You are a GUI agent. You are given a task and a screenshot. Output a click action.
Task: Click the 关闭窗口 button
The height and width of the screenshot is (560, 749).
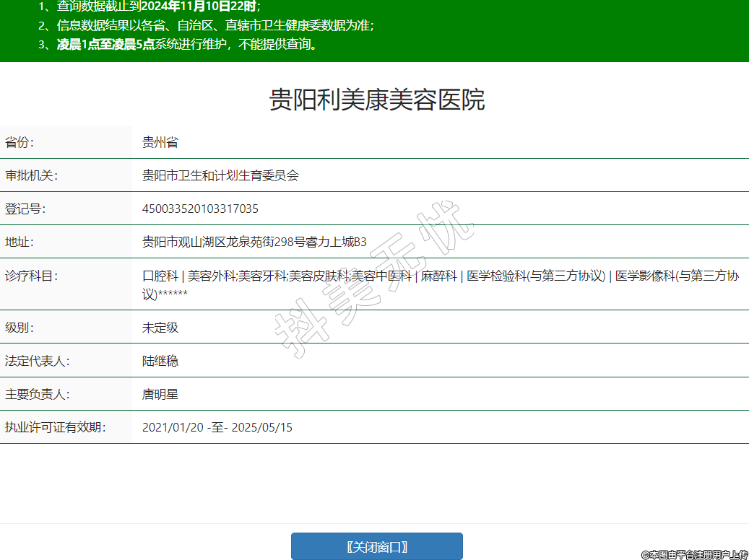tap(376, 546)
